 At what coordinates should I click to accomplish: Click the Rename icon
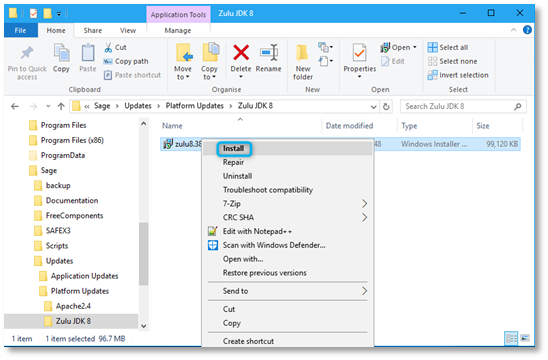269,53
